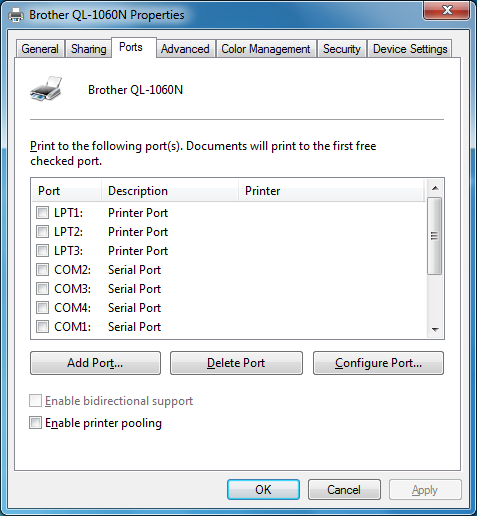Open Configure Port settings
Viewport: 477px width, 516px height.
coord(378,363)
